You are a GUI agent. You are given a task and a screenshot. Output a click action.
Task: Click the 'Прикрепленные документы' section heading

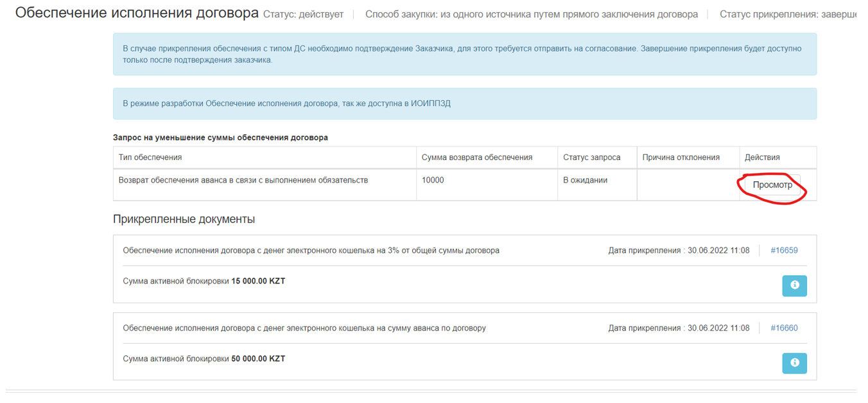click(x=184, y=219)
